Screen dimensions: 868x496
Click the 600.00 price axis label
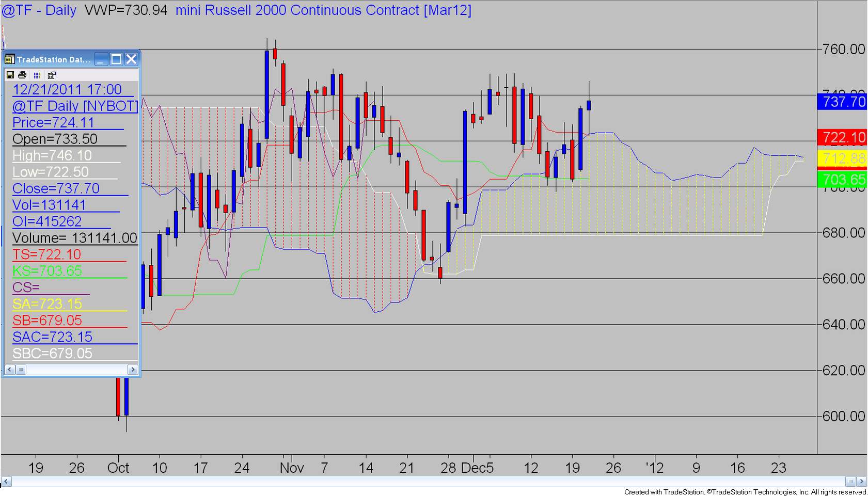pyautogui.click(x=844, y=417)
